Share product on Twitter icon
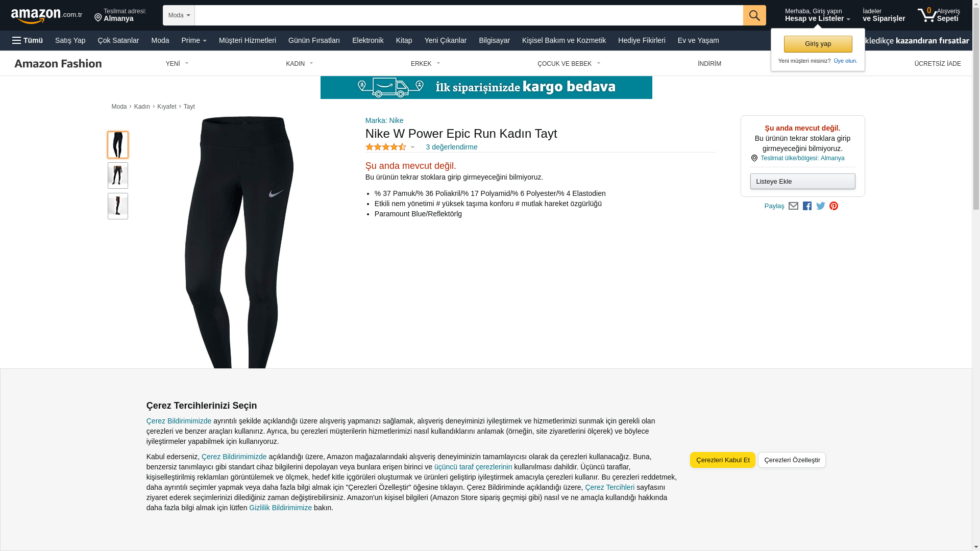 click(821, 206)
